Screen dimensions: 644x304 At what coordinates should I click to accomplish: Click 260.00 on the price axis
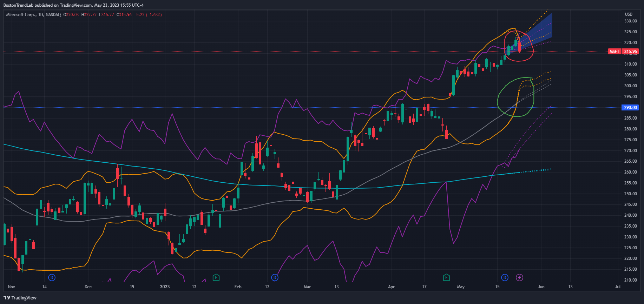[x=630, y=172]
